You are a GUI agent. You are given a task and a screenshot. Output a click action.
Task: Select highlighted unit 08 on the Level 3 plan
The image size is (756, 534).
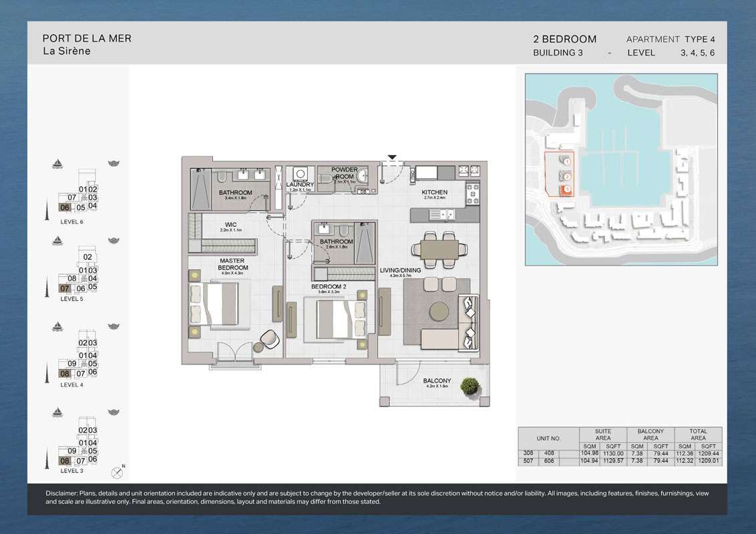[65, 461]
